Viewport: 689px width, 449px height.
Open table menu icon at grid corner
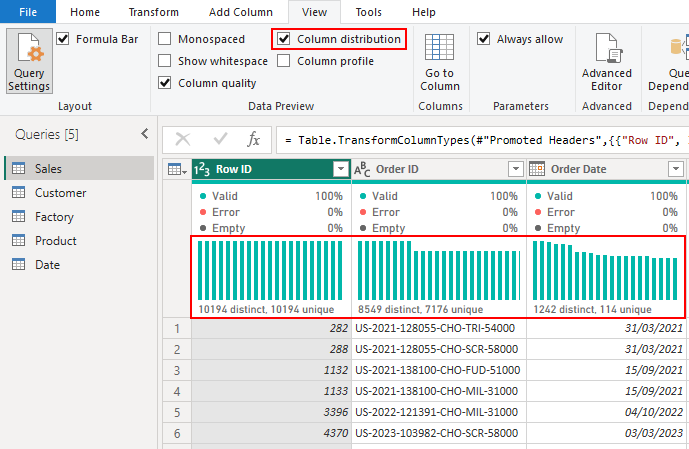178,170
